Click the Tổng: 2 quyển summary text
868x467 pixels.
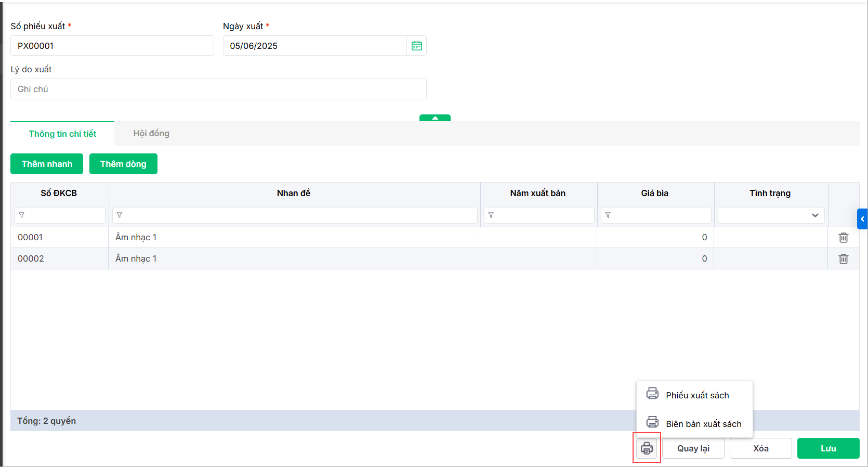[x=46, y=421]
